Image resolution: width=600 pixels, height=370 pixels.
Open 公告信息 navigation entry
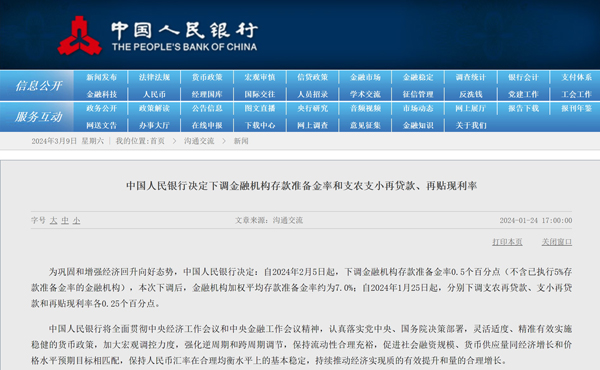coord(207,108)
